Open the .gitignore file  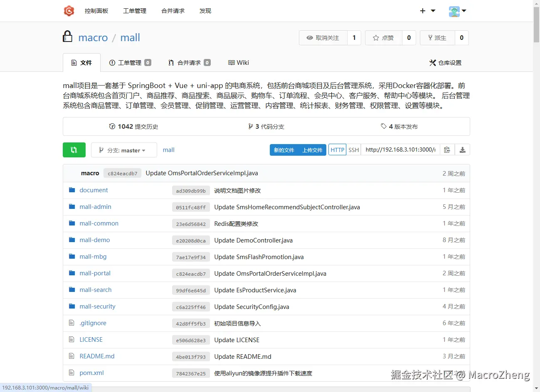coord(93,323)
